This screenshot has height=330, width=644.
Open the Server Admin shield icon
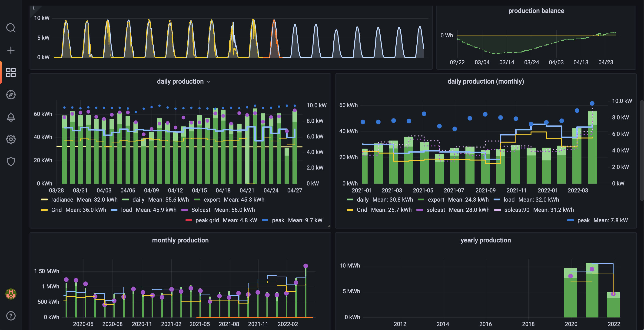coord(11,162)
